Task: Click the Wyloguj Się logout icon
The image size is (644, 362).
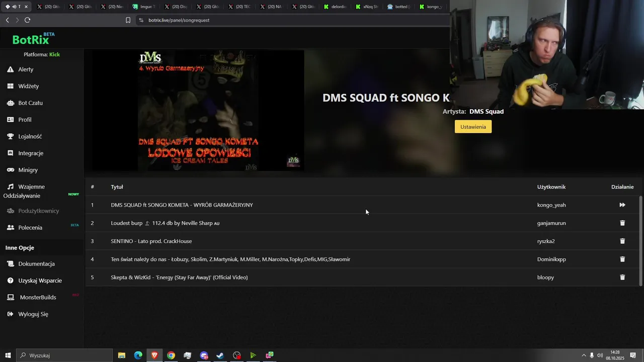Action: 10,314
